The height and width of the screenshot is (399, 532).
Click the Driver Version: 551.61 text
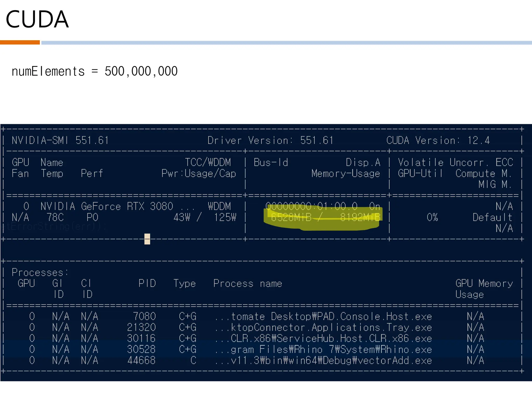coord(270,141)
